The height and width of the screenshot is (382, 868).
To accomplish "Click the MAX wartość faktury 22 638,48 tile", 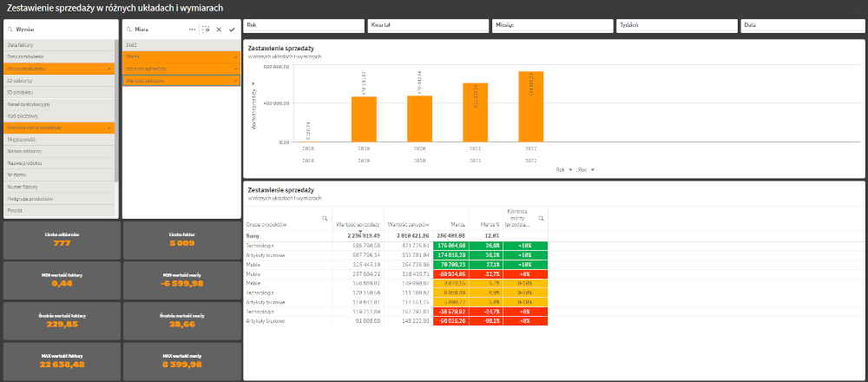I will [62, 361].
